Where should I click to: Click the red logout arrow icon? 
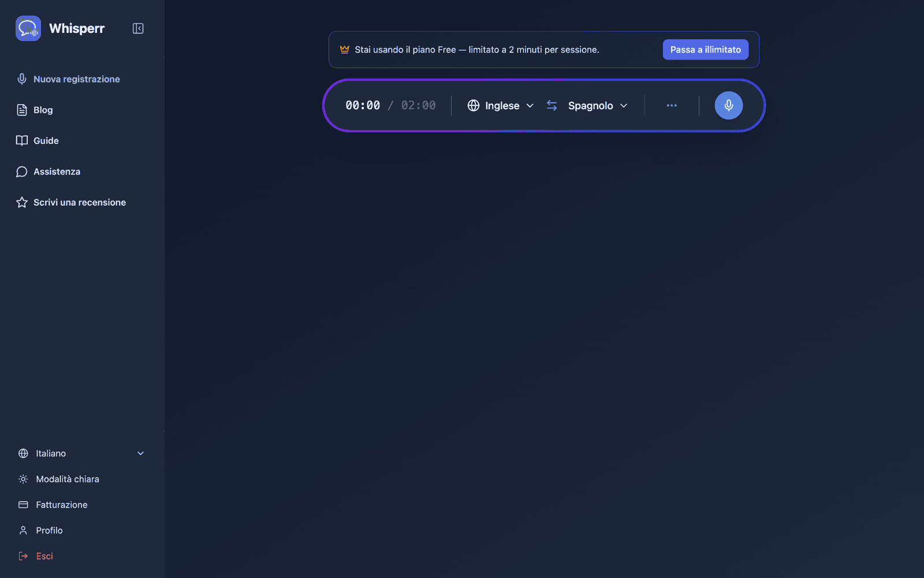click(x=23, y=556)
